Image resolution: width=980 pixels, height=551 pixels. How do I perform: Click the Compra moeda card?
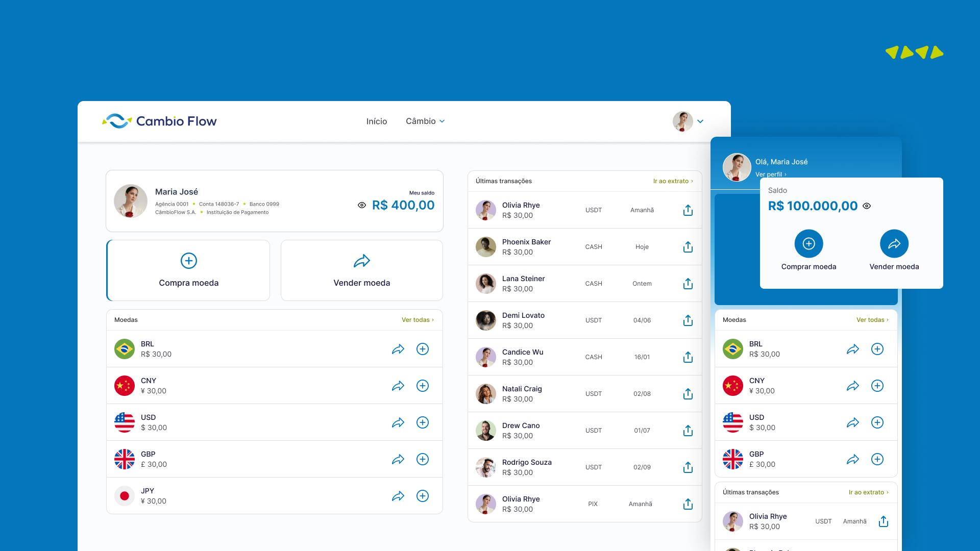click(x=188, y=270)
